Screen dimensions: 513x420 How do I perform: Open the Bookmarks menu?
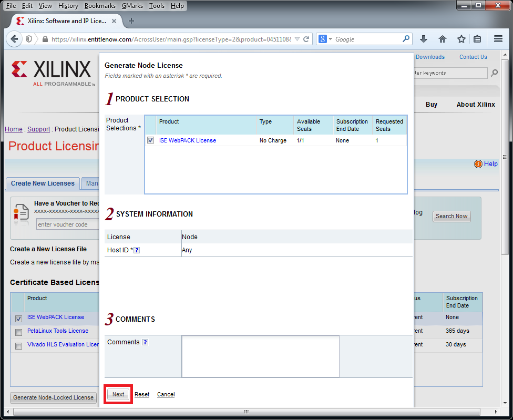pos(100,6)
